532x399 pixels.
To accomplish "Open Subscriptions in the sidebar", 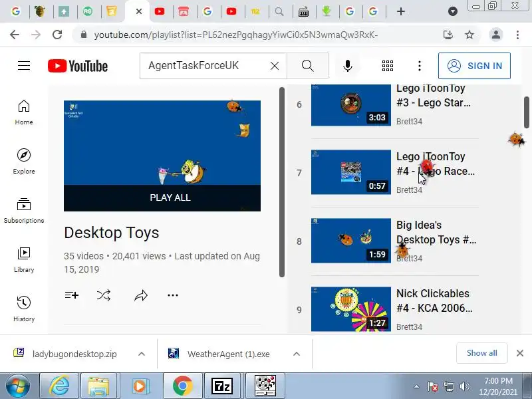I will click(x=24, y=211).
